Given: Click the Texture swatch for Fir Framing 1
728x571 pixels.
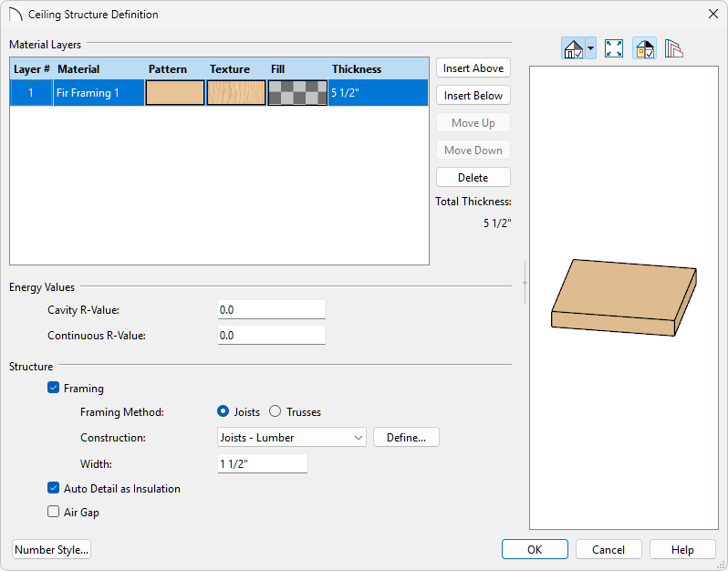Looking at the screenshot, I should [x=236, y=93].
